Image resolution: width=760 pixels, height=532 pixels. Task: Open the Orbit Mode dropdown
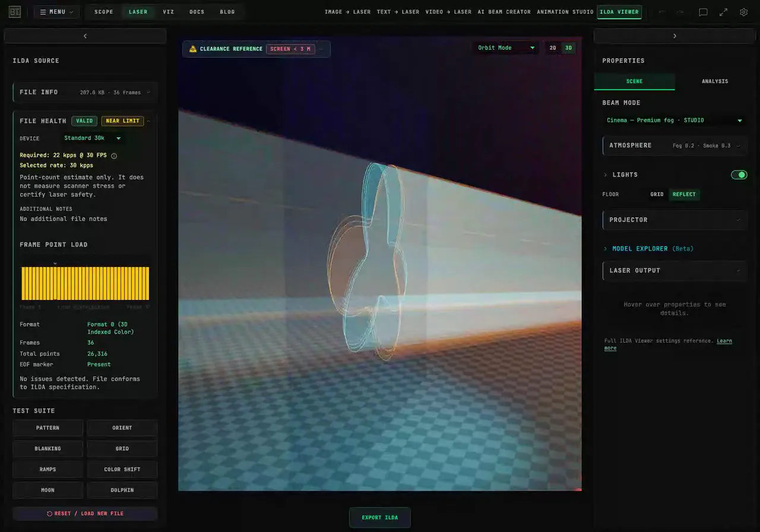click(x=506, y=48)
